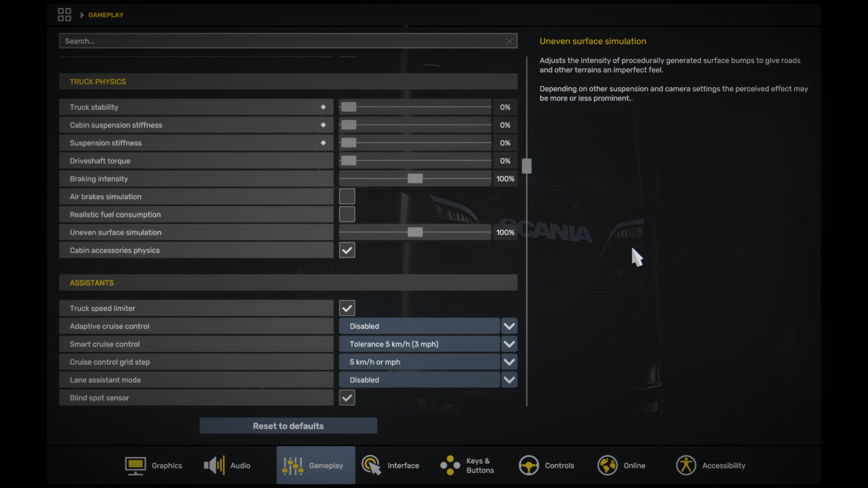Click the Cabin suspension stiffness slider handle
Image resolution: width=868 pixels, height=488 pixels.
click(349, 125)
